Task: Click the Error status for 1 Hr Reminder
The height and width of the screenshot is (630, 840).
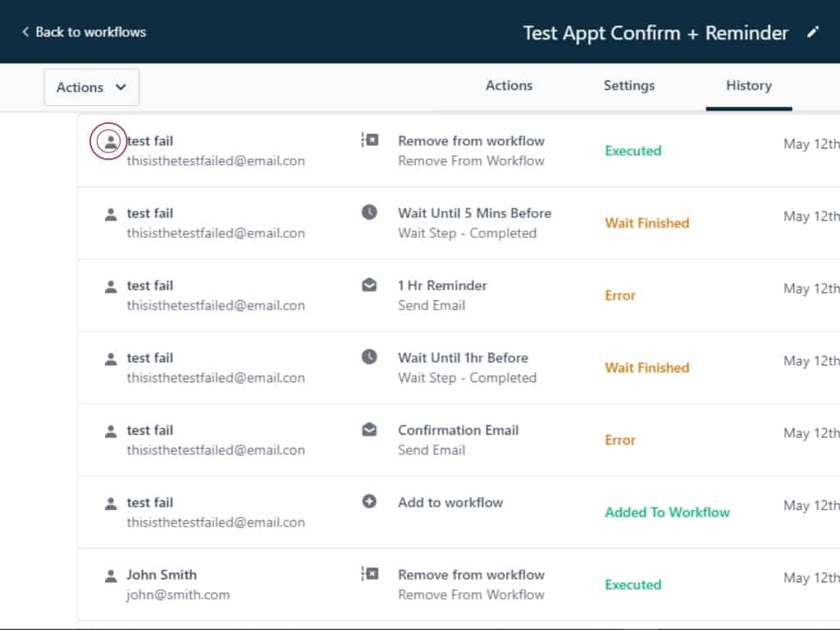Action: tap(620, 295)
